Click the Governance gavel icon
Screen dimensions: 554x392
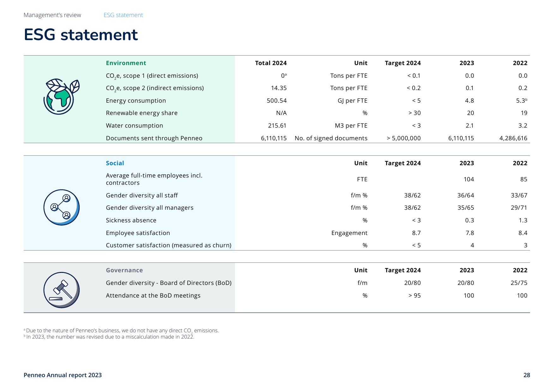click(61, 290)
